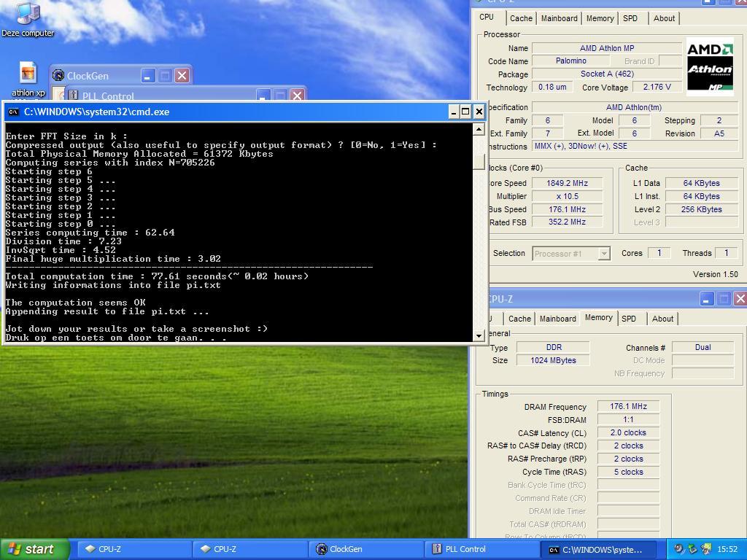The width and height of the screenshot is (747, 560).
Task: Activate ClockGen from the taskbar
Action: coord(366,549)
